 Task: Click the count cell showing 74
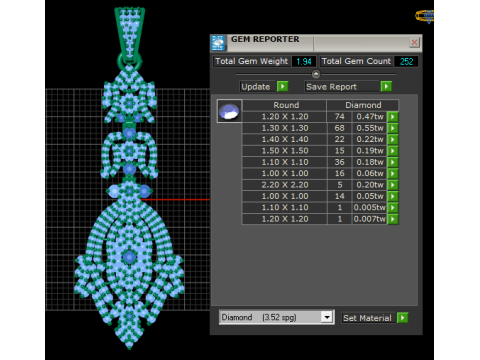[339, 117]
